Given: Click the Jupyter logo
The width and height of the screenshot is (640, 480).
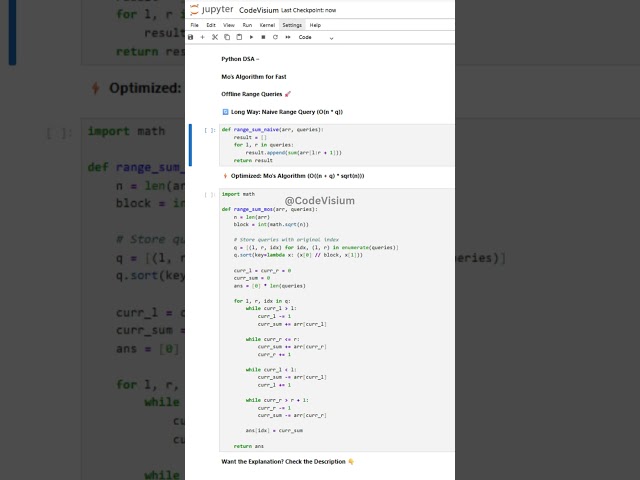Looking at the screenshot, I should click(211, 9).
